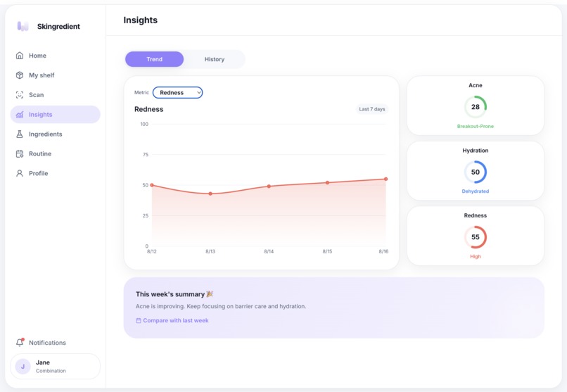Click the Routine calendar icon
This screenshot has height=392, width=567.
click(20, 153)
